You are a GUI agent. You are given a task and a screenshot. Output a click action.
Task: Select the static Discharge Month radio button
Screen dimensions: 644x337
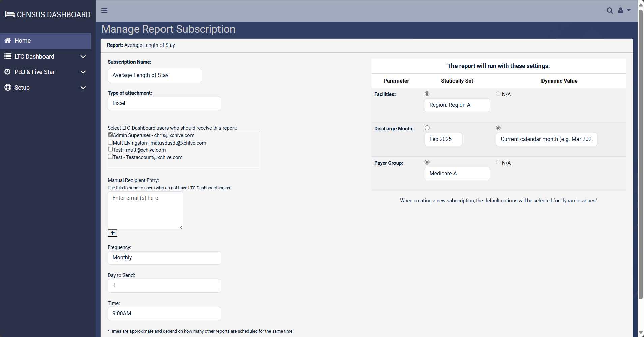pos(427,128)
